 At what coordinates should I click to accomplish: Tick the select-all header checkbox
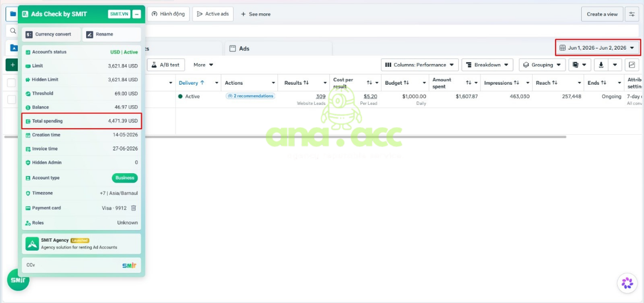click(x=12, y=83)
